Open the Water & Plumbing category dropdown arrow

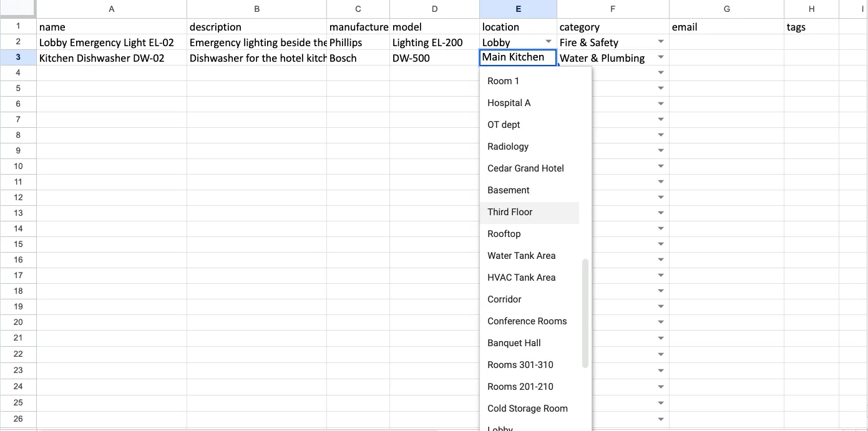661,57
